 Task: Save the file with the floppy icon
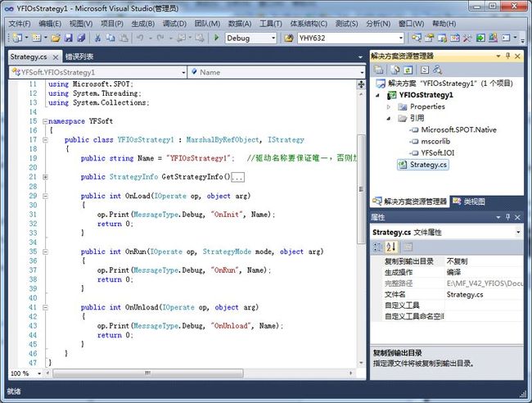point(69,38)
